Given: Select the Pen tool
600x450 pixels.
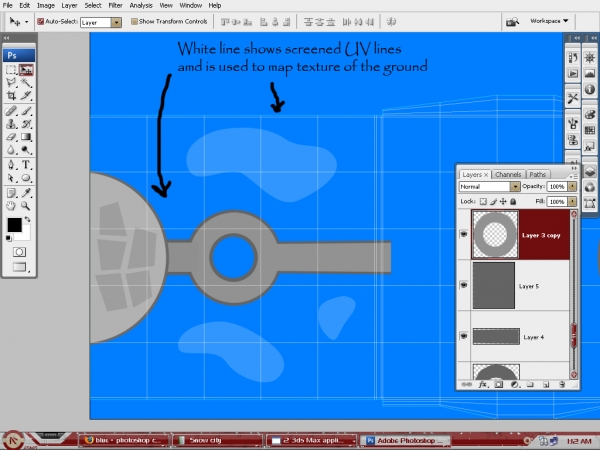Looking at the screenshot, I should pos(11,165).
